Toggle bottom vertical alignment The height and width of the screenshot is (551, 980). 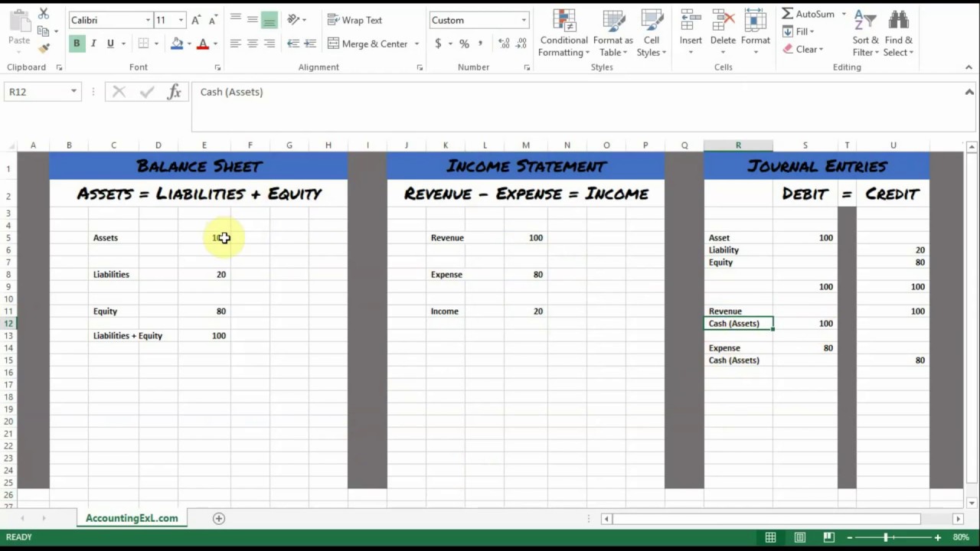coord(269,20)
